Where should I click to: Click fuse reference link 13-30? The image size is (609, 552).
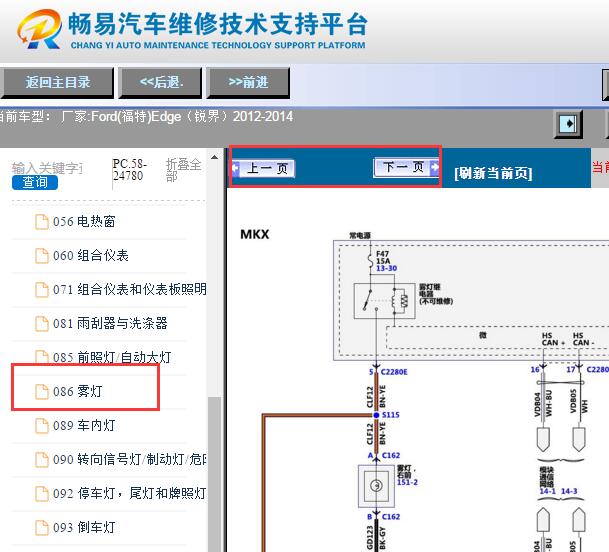click(386, 268)
